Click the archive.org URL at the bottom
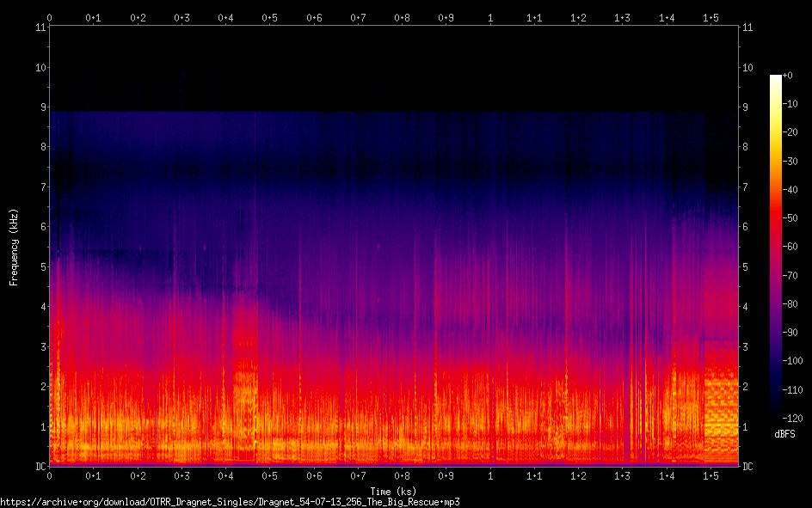The height and width of the screenshot is (508, 812). [x=230, y=501]
